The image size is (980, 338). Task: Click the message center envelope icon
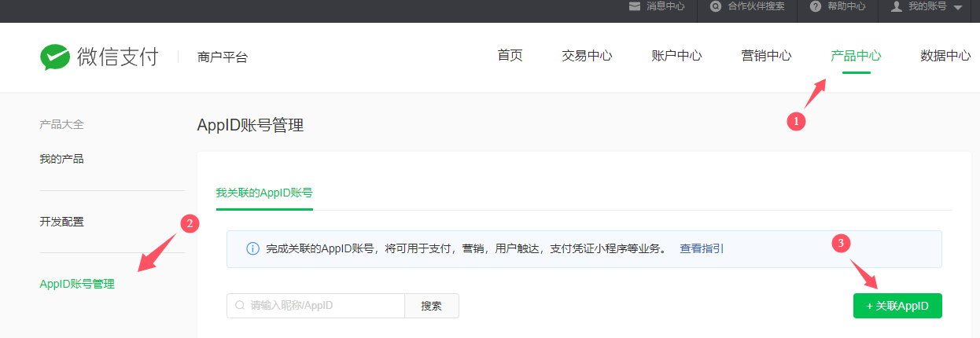635,6
